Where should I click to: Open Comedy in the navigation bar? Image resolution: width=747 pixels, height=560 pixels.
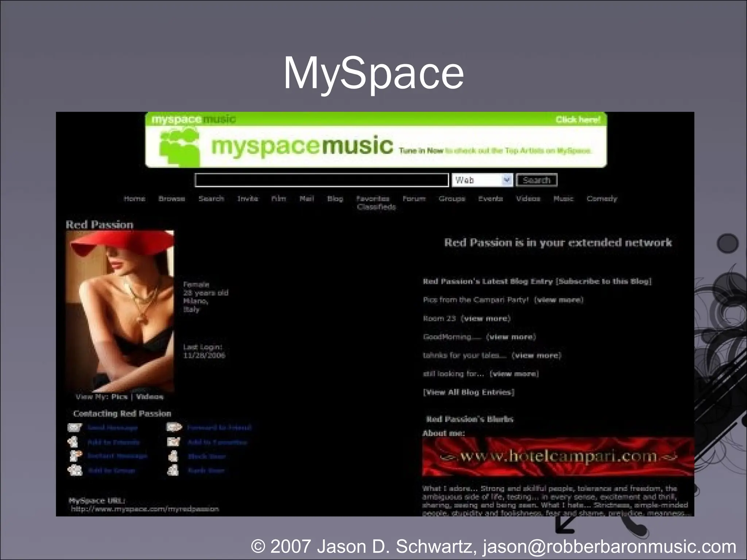click(x=602, y=199)
